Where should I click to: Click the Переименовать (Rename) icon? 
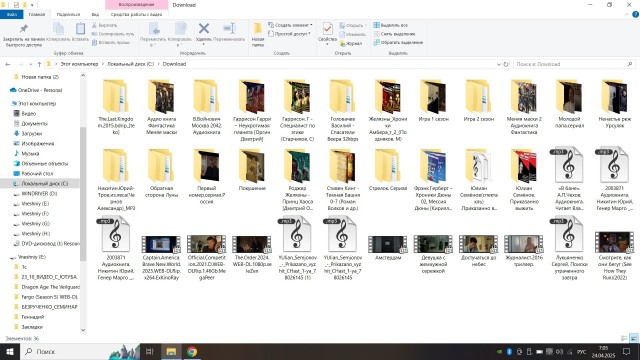pos(229,29)
